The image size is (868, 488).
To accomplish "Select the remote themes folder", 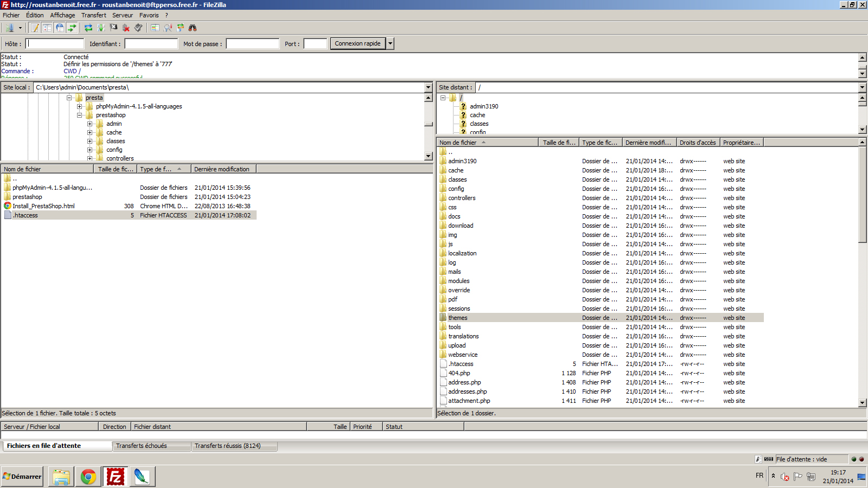I will 601,318.
